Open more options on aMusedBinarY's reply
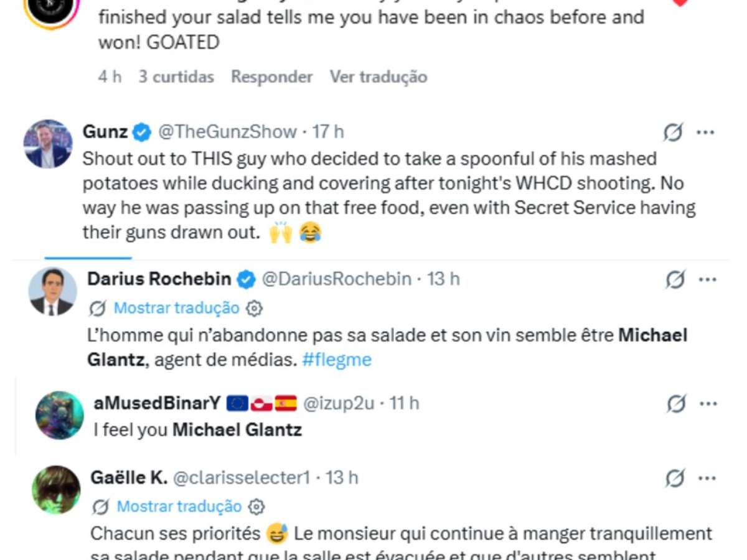 707,404
